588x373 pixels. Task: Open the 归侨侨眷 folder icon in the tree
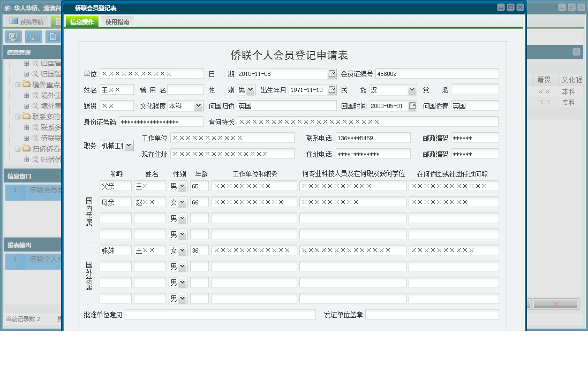pyautogui.click(x=26, y=148)
